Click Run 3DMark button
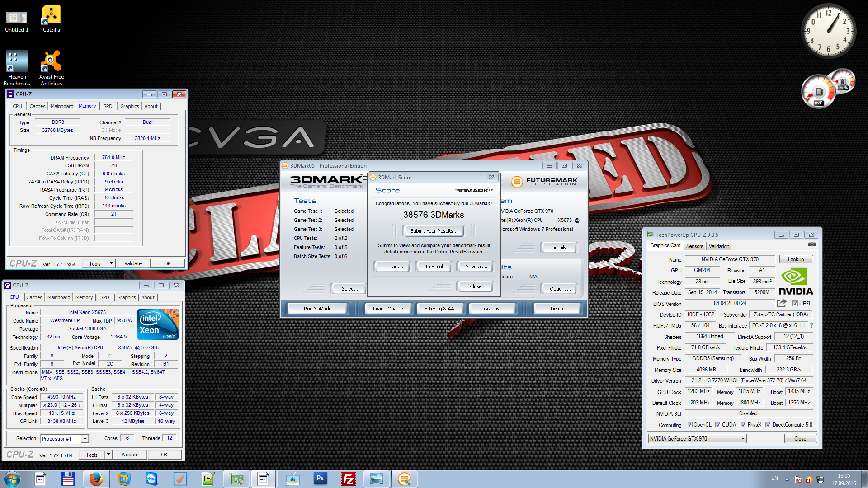The height and width of the screenshot is (488, 868). click(317, 309)
